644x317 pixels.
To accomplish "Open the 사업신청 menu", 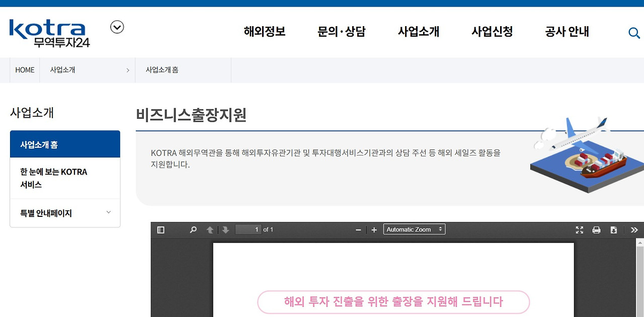I will 492,32.
